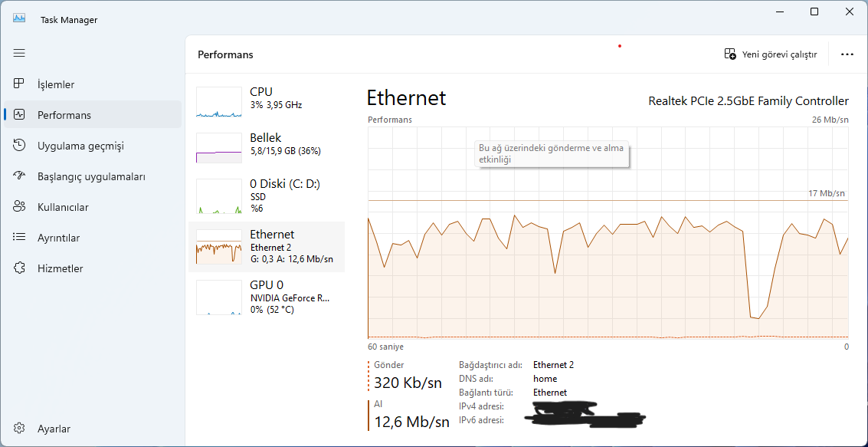Click Yeni görevi çalıştır button
This screenshot has width=868, height=447.
tap(771, 54)
